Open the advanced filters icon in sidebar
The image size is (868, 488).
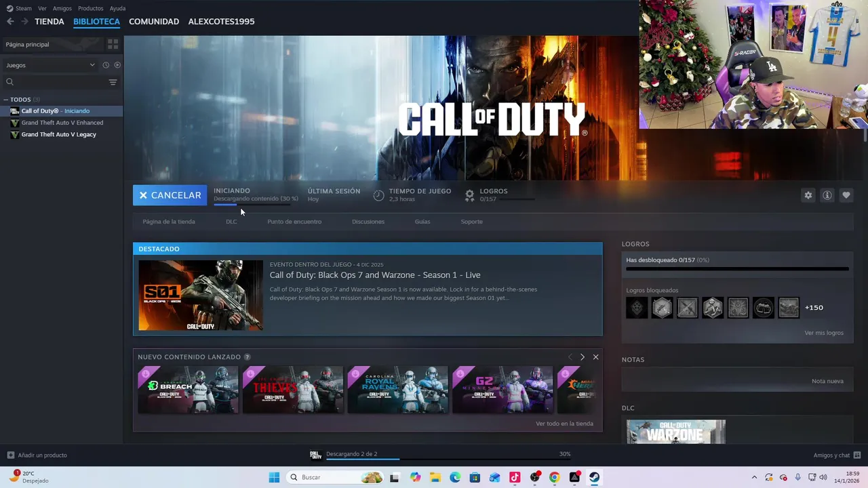pos(113,82)
